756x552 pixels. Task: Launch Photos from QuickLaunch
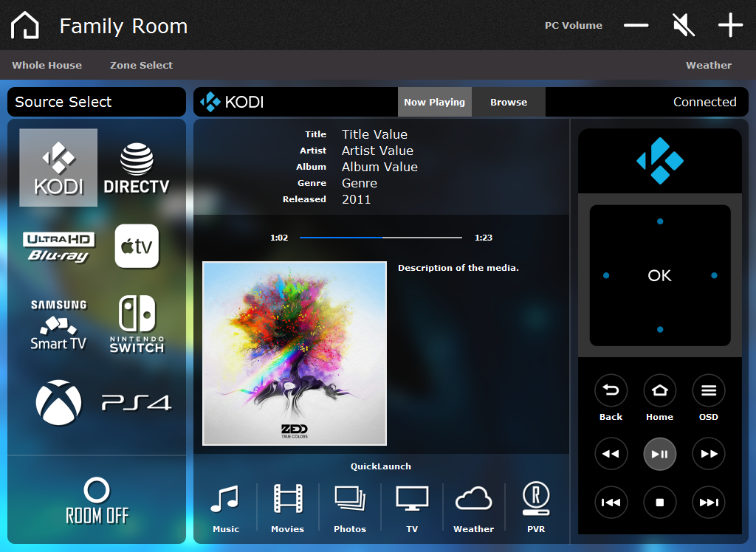[350, 508]
